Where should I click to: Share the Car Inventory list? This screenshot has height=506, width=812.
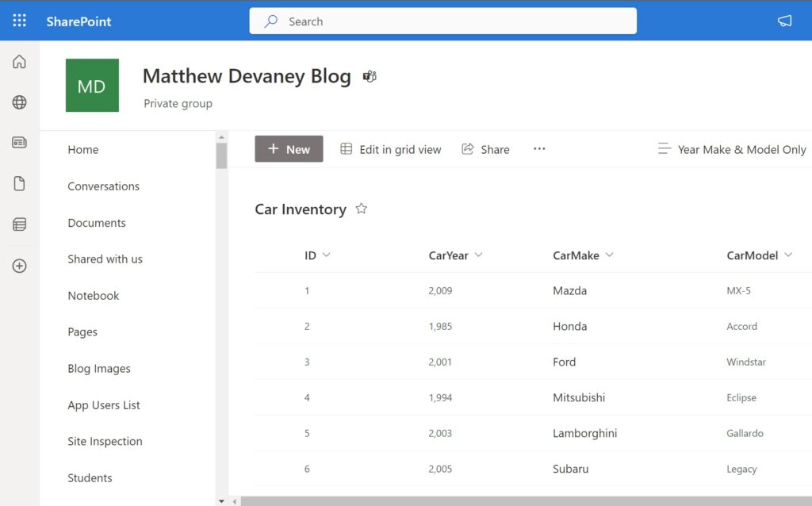tap(485, 149)
